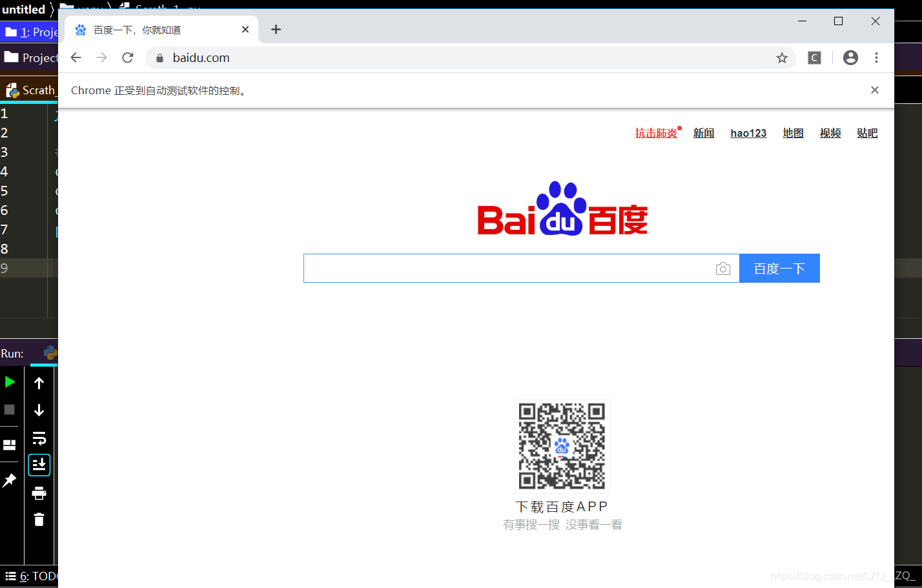Click the lock icon beside baidu.com
The width and height of the screenshot is (922, 588).
pyautogui.click(x=159, y=58)
